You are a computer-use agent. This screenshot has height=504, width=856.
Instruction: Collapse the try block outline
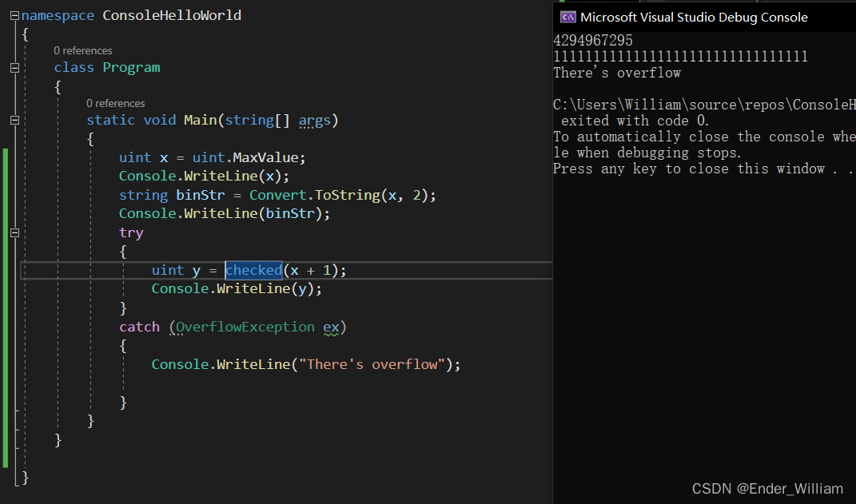(14, 233)
